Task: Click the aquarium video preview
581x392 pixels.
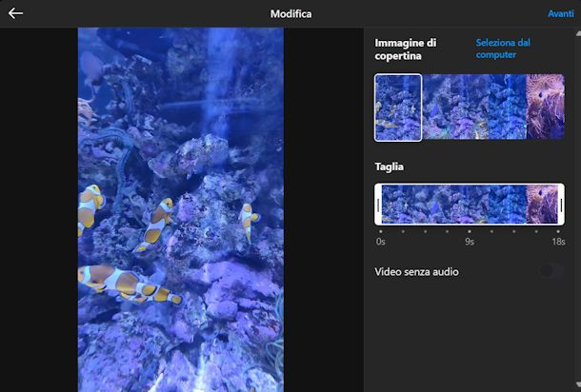Action: [x=181, y=209]
